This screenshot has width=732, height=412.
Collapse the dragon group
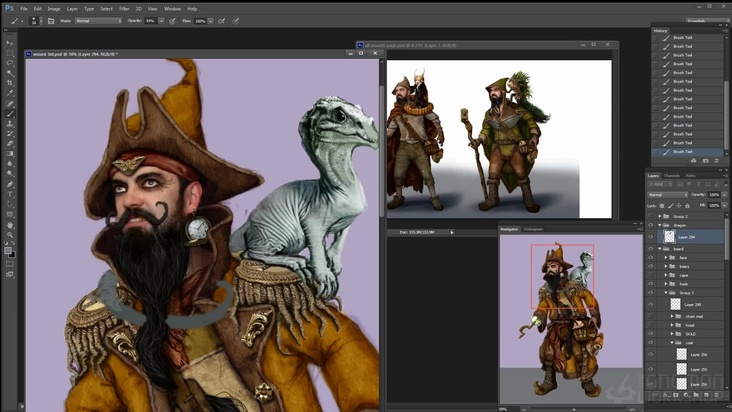(660, 225)
